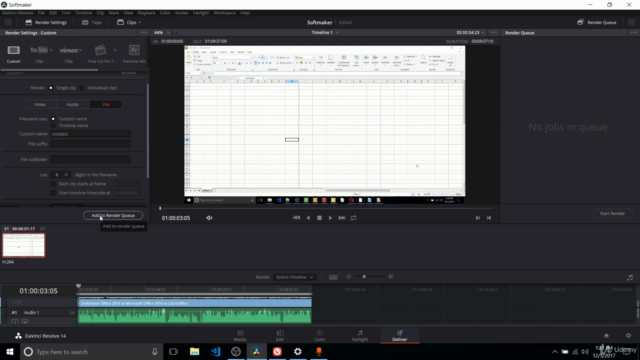Switch to the Color page
This screenshot has height=360, width=640.
(x=320, y=336)
